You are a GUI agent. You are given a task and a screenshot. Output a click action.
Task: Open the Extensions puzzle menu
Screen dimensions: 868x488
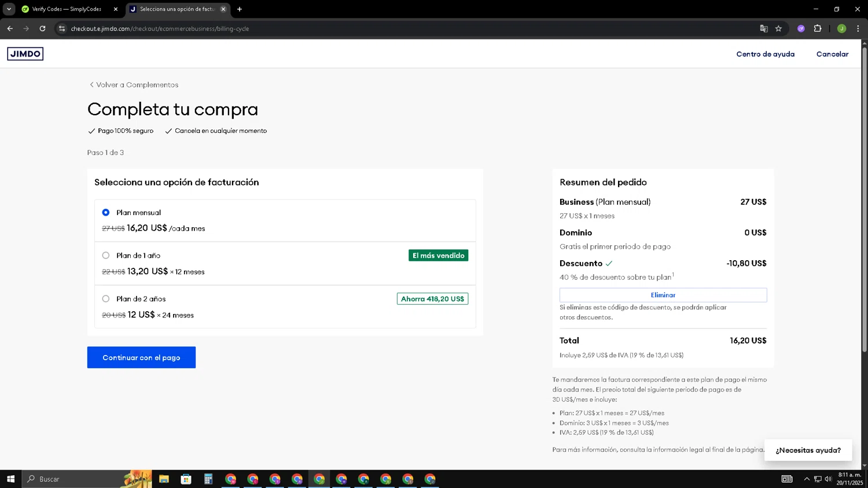coord(818,28)
